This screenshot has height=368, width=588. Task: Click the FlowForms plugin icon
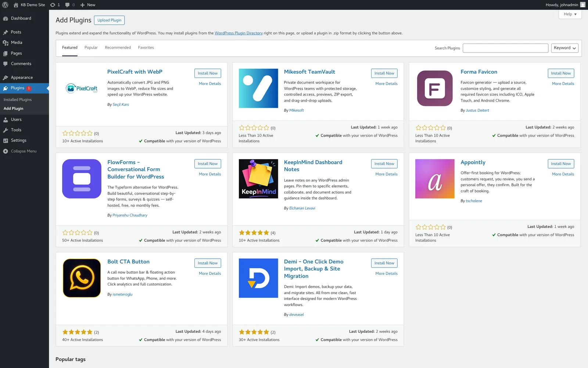tap(82, 179)
